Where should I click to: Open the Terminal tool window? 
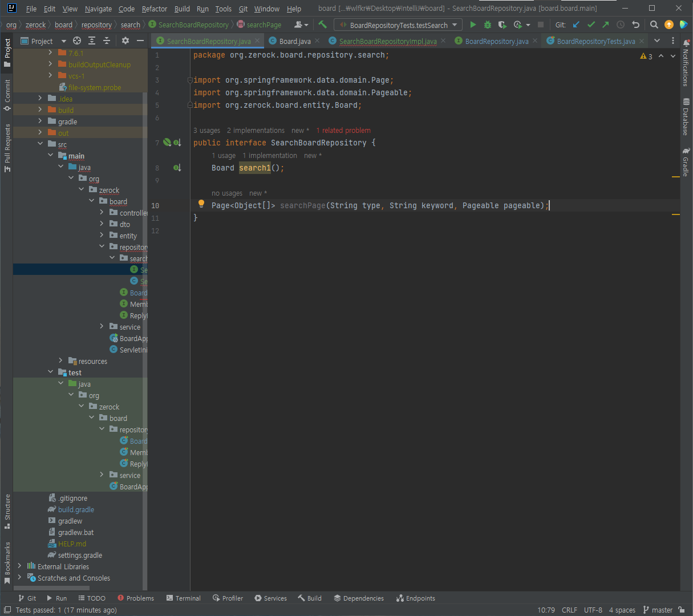click(184, 598)
